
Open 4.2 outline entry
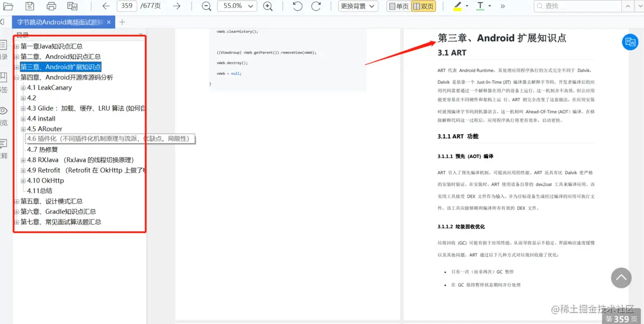coord(32,98)
